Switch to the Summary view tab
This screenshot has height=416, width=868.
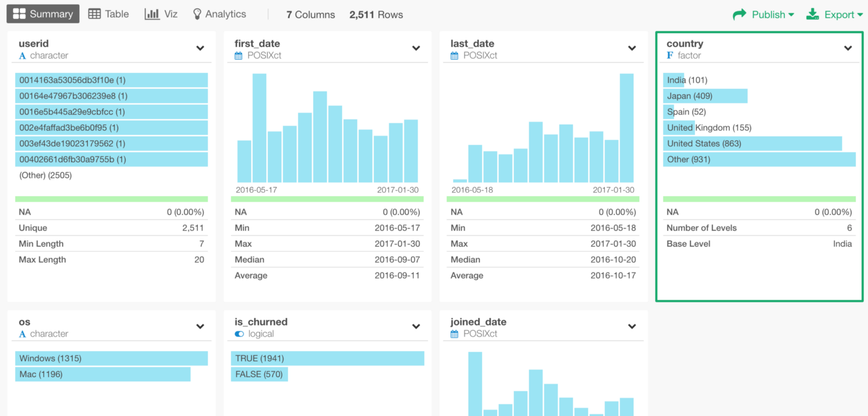click(x=43, y=14)
